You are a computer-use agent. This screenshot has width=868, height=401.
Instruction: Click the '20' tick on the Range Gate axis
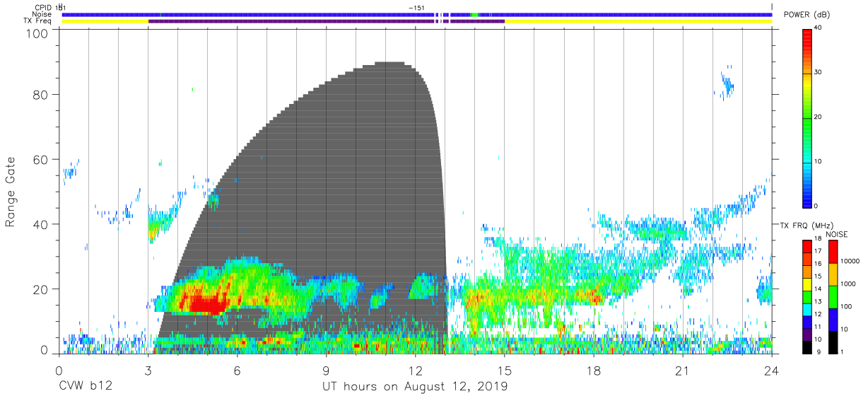click(41, 289)
